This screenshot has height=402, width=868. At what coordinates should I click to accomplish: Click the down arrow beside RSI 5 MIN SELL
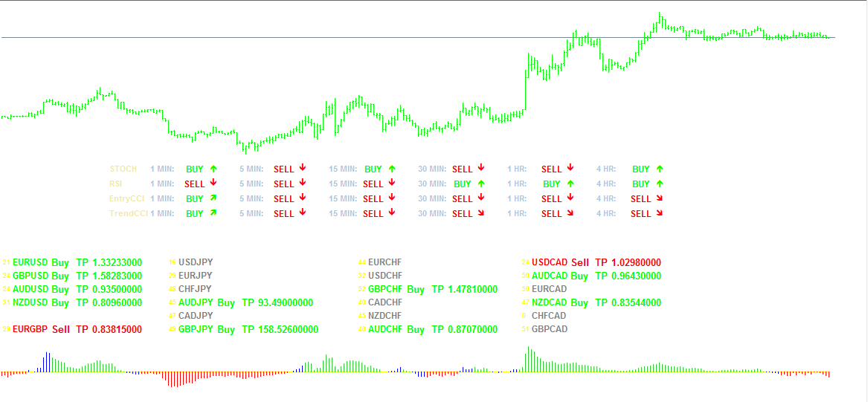click(x=302, y=183)
